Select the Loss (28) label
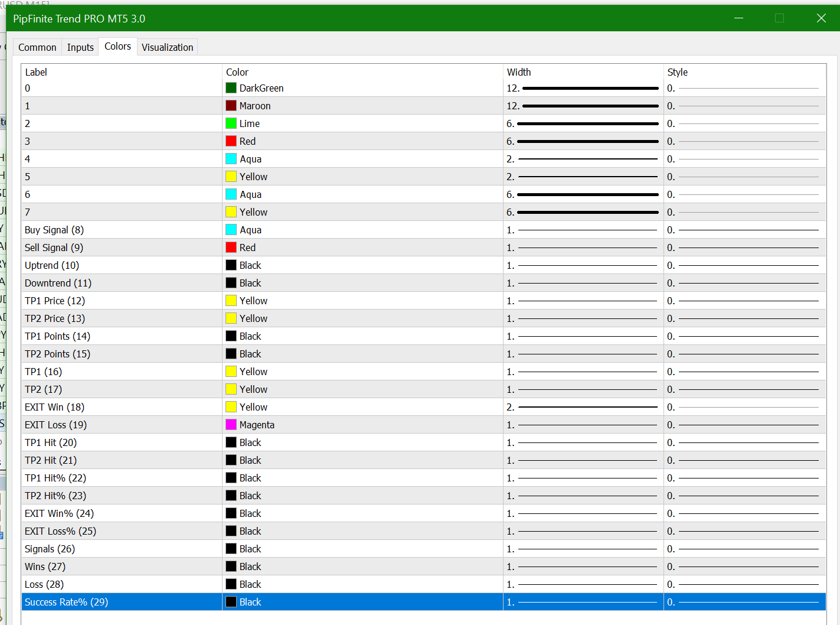The image size is (840, 625). click(44, 584)
